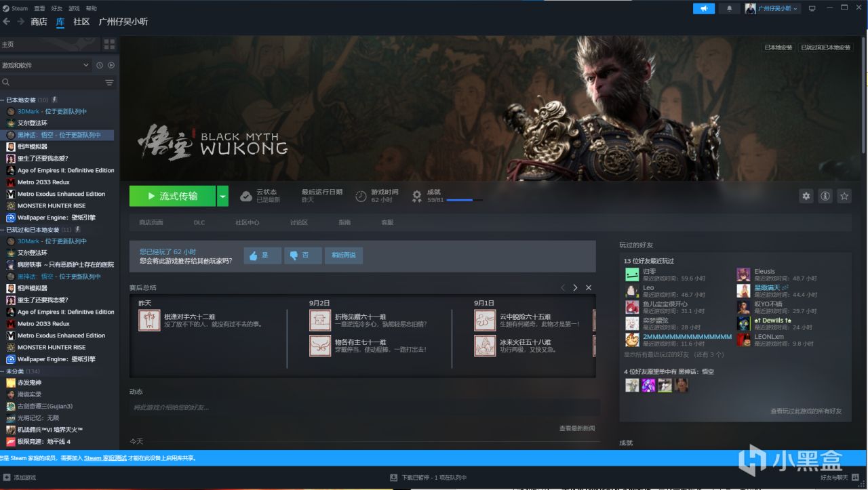Open the 社区中心 tab
868x490 pixels.
tap(248, 222)
